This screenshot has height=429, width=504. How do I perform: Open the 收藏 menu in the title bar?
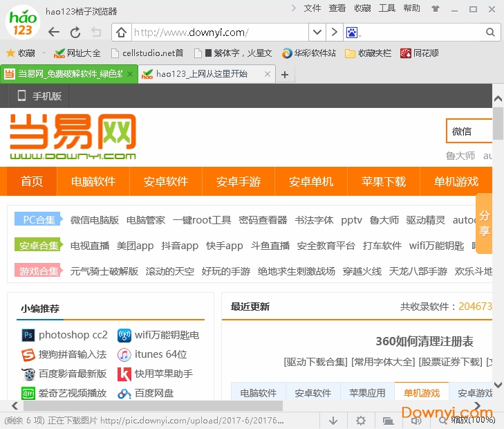[362, 8]
